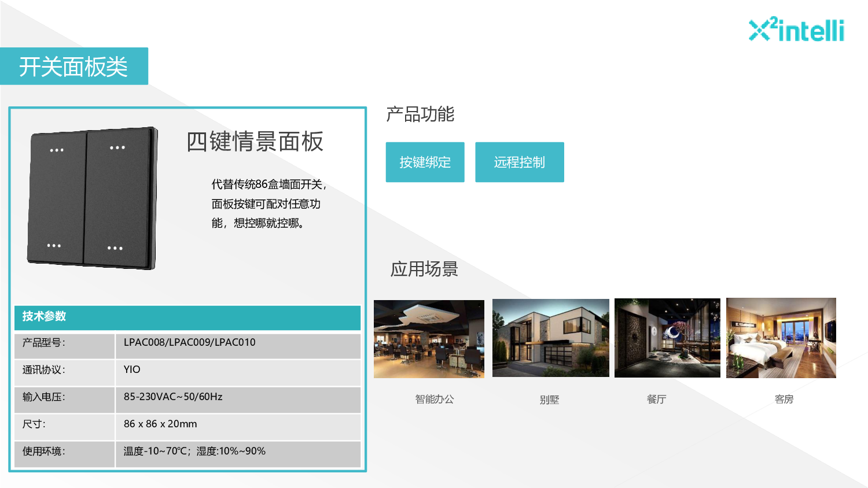Click the 餐厅 caption
The image size is (868, 488).
coord(657,399)
